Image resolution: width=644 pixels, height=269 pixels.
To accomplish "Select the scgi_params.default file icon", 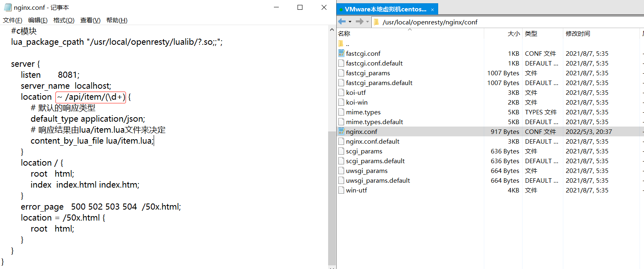I will (341, 161).
